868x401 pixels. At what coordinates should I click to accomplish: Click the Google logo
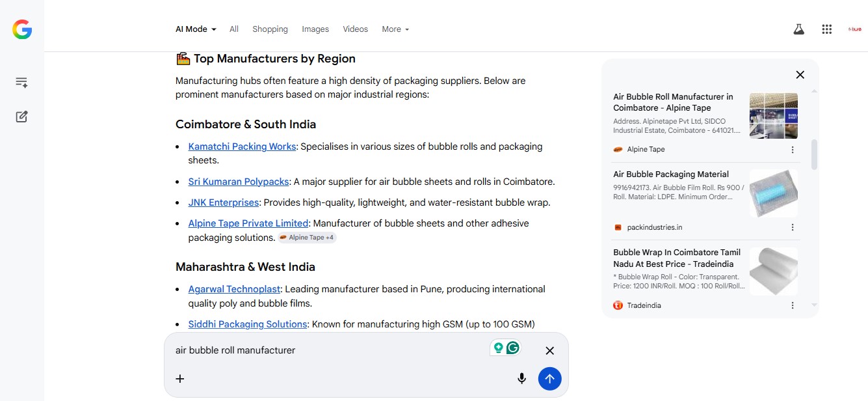[x=22, y=29]
